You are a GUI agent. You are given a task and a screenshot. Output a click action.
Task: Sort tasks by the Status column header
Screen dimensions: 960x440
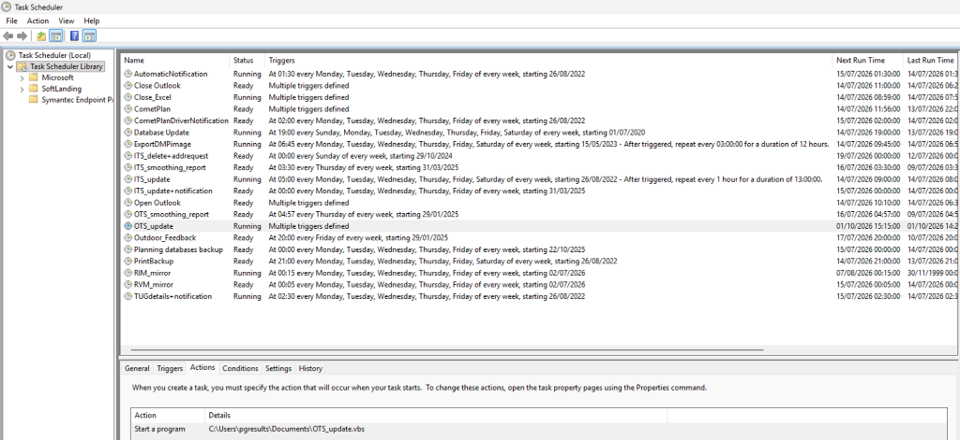[x=247, y=61]
